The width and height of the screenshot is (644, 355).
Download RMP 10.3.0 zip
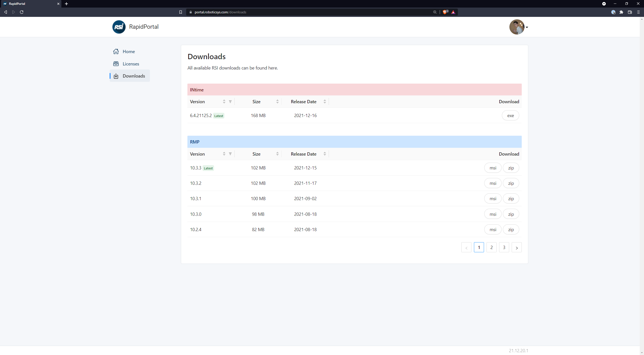[511, 214]
